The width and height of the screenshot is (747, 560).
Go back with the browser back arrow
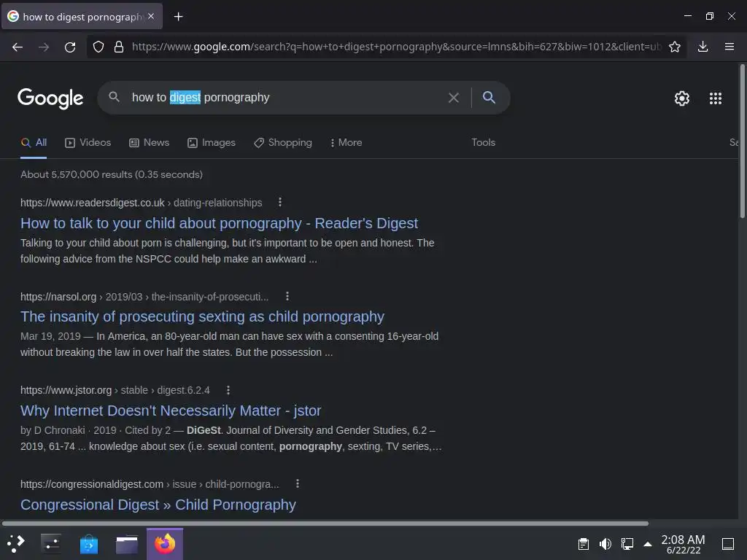pos(18,47)
